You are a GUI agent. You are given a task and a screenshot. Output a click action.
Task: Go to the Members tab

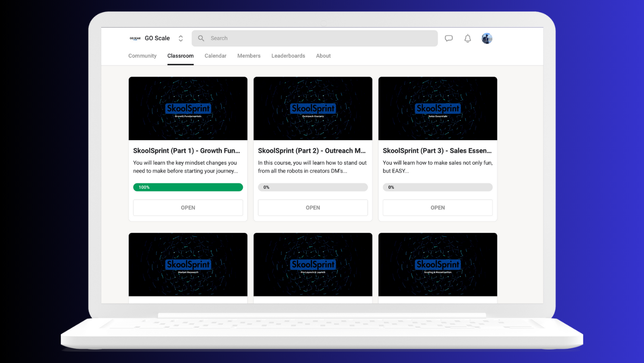[249, 56]
